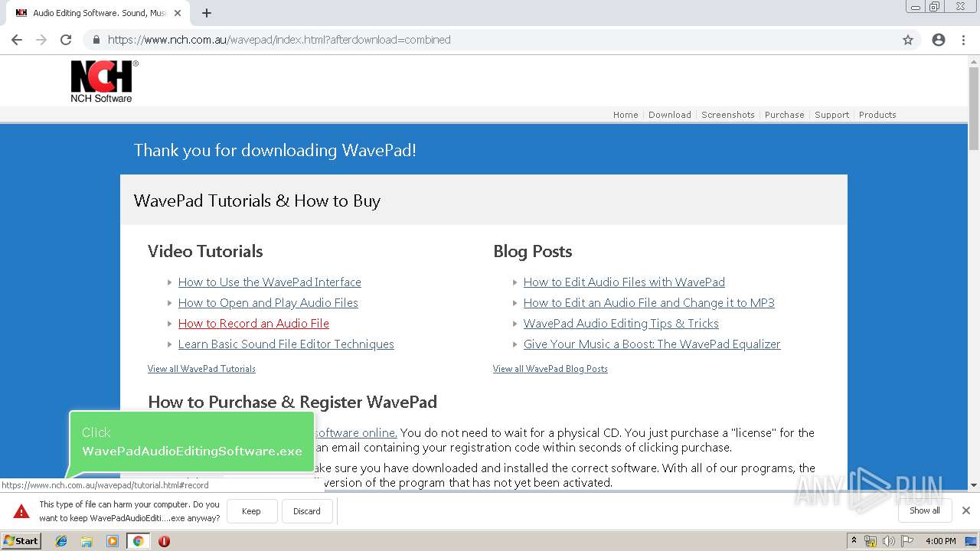Open the Chrome three-dot menu
Image resolution: width=980 pixels, height=551 pixels.
pyautogui.click(x=963, y=40)
